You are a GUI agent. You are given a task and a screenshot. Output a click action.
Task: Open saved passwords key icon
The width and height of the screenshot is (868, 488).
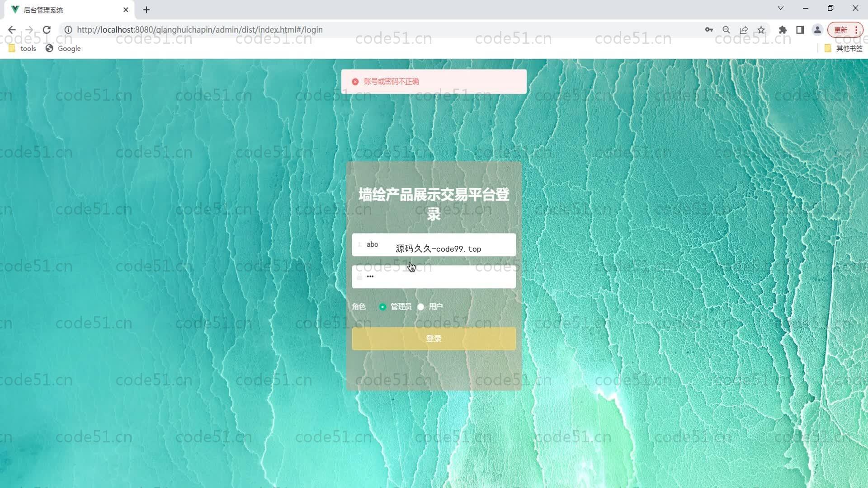[709, 30]
